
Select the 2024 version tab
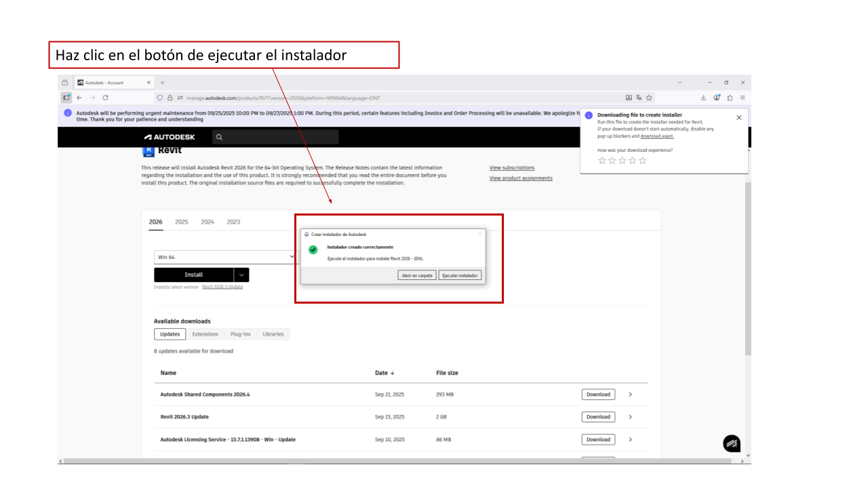tap(208, 222)
